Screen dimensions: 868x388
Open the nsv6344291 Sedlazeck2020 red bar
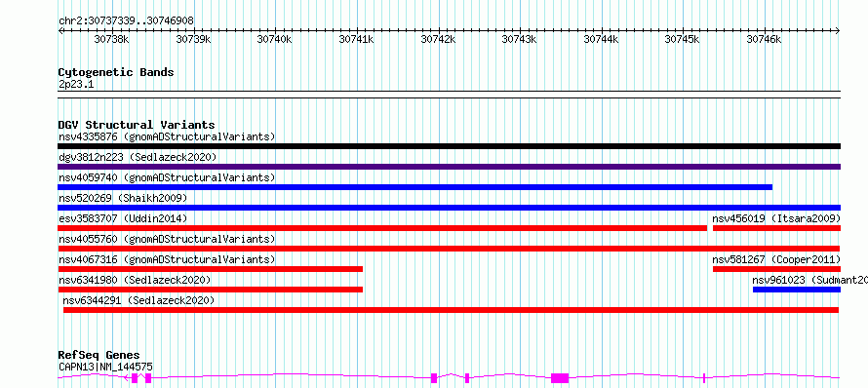[x=452, y=310]
